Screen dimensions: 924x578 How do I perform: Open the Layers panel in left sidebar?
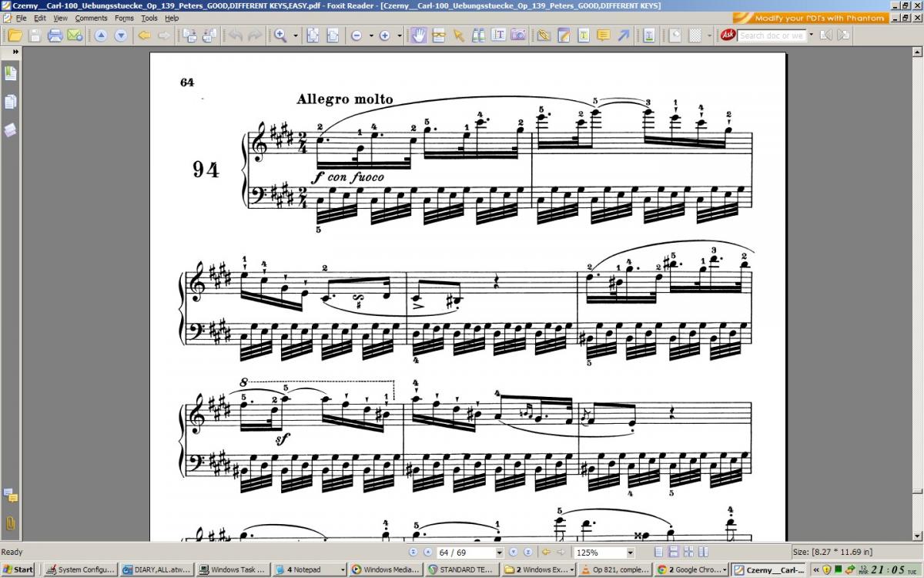coord(11,129)
